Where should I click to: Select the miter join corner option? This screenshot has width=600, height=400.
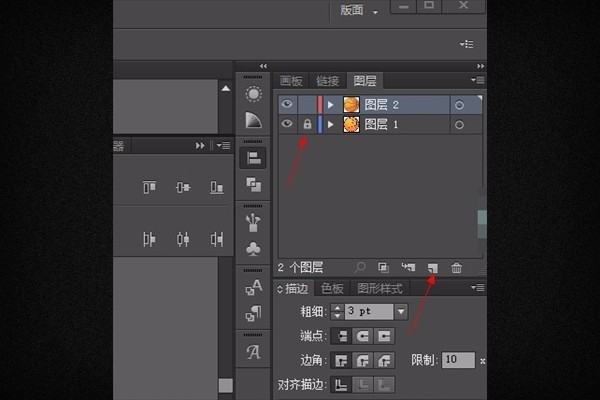[341, 361]
